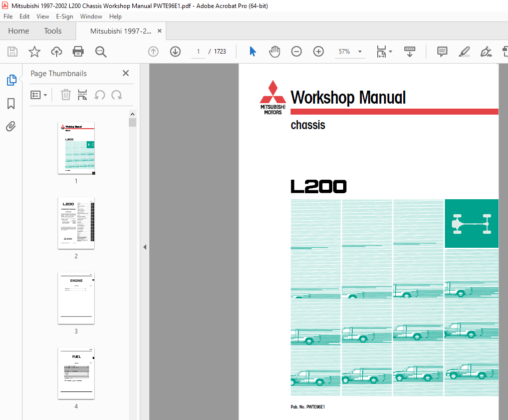Click the chassis subtitle text
Image resolution: width=508 pixels, height=420 pixels.
coord(308,125)
